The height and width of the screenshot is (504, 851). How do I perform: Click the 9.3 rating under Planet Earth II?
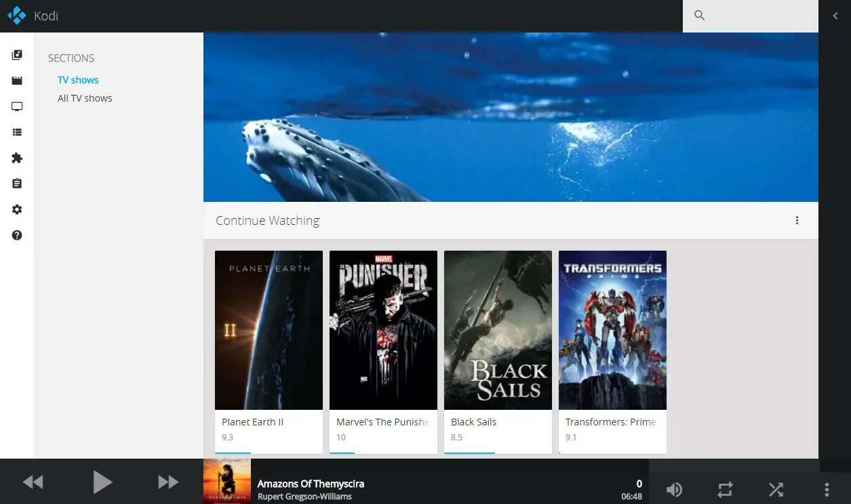coord(227,437)
